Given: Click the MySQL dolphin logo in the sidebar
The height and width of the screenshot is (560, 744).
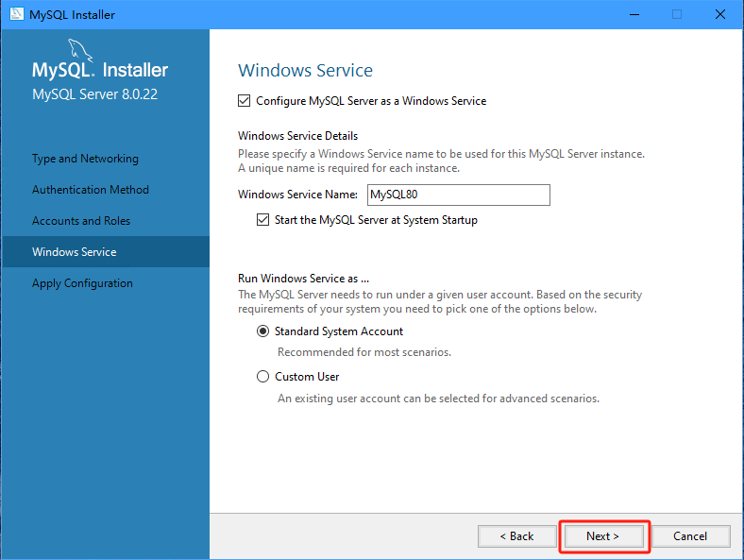Looking at the screenshot, I should 79,50.
